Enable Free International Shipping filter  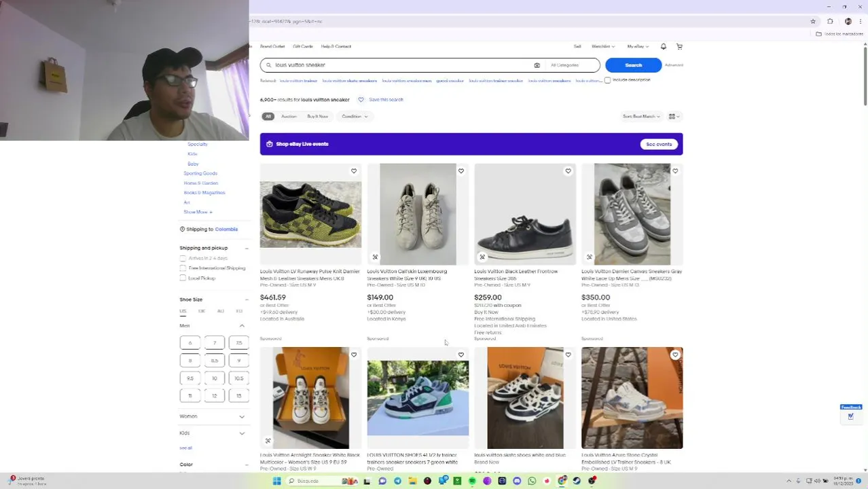183,268
